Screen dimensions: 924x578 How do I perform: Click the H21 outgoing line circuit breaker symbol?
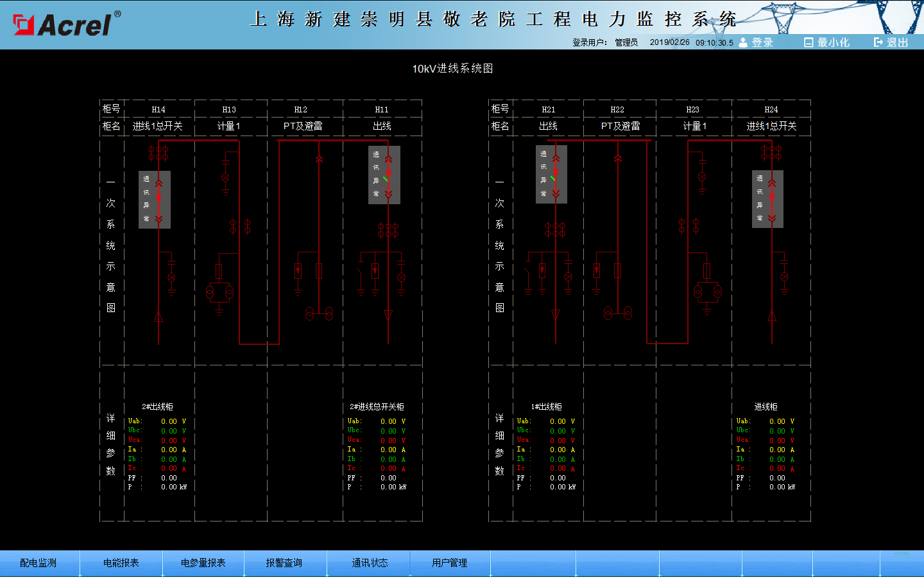coord(555,175)
